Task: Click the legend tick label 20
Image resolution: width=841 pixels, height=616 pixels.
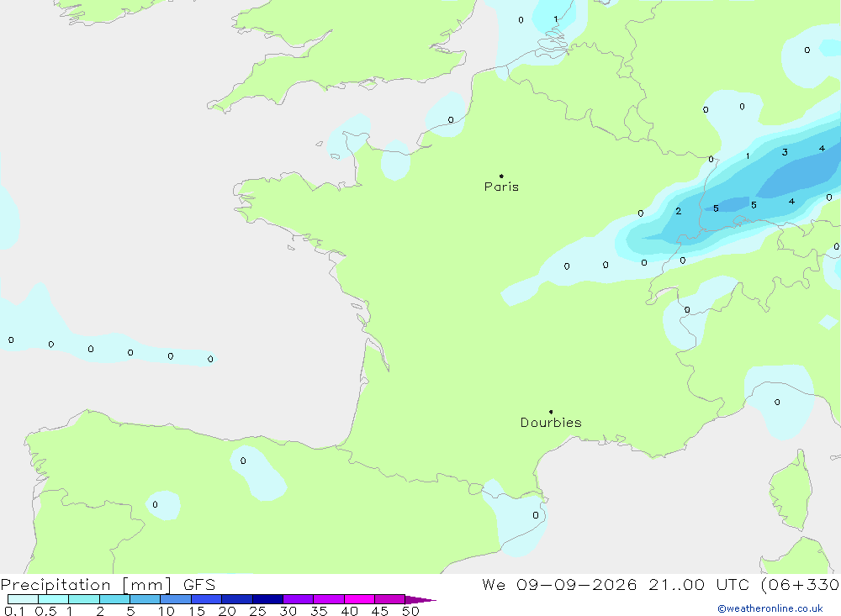Action: (227, 611)
